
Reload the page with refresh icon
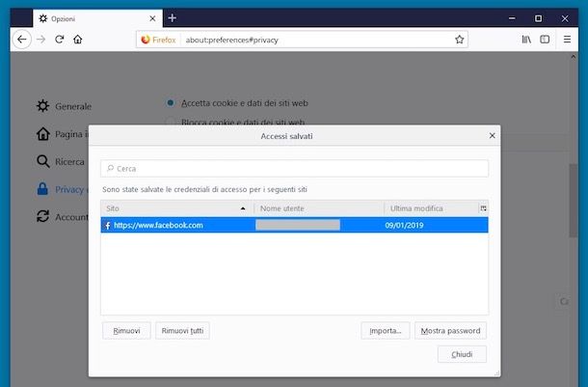[59, 40]
